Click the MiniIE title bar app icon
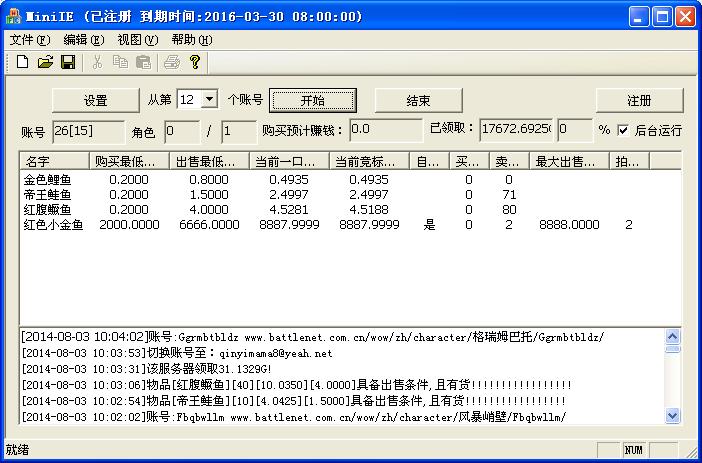Viewport: 702px width, 463px height. click(x=13, y=17)
